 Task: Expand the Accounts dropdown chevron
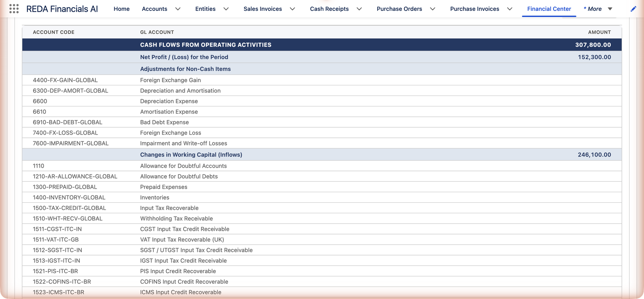(178, 9)
